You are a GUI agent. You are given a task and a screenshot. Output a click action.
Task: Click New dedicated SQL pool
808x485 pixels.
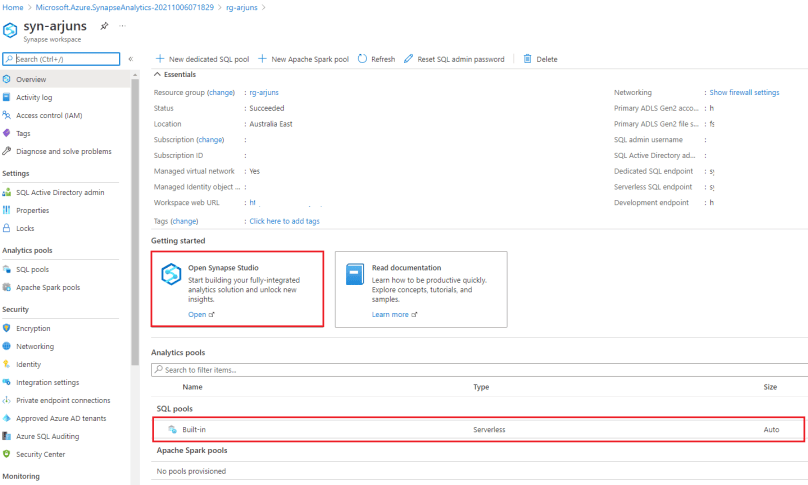(x=203, y=59)
